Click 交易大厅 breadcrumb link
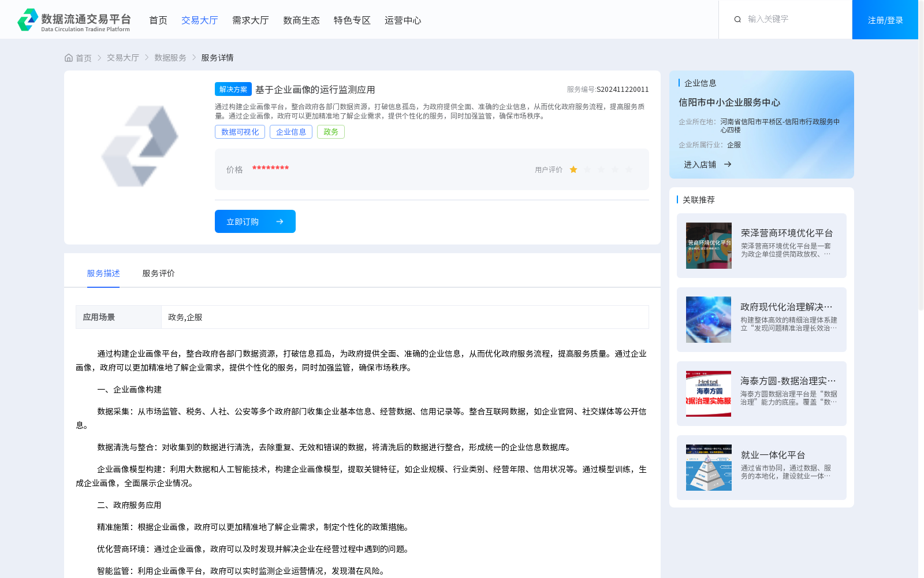This screenshot has width=924, height=578. pyautogui.click(x=123, y=58)
